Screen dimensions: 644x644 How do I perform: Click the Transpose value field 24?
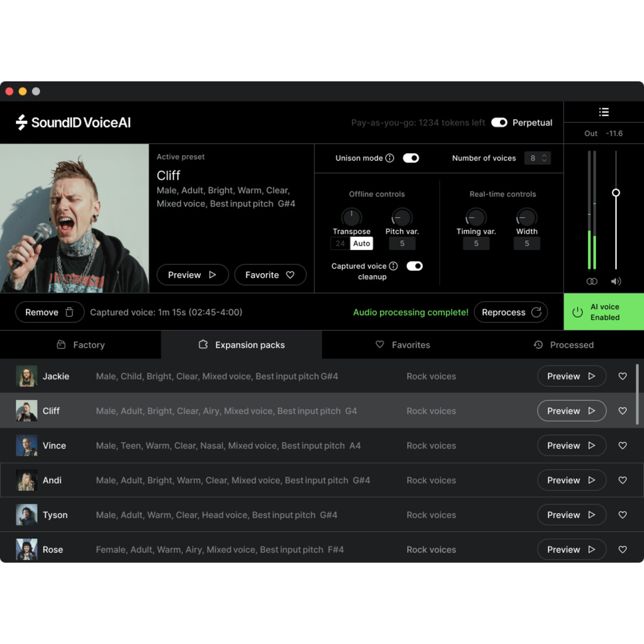pyautogui.click(x=340, y=244)
